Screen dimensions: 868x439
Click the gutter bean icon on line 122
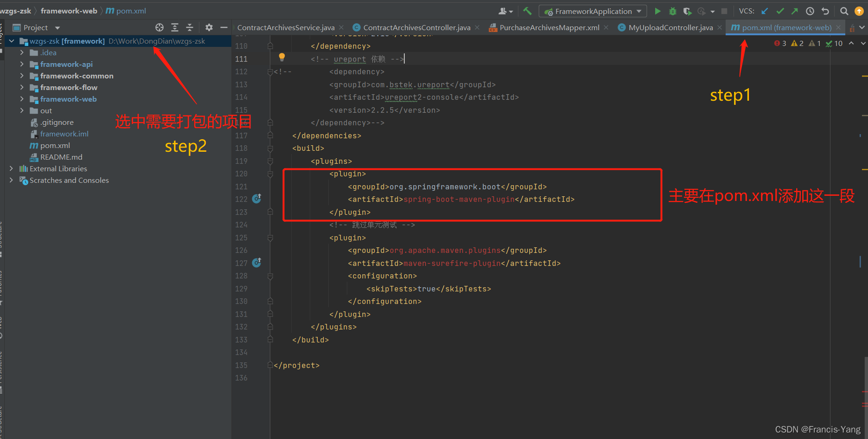point(257,199)
